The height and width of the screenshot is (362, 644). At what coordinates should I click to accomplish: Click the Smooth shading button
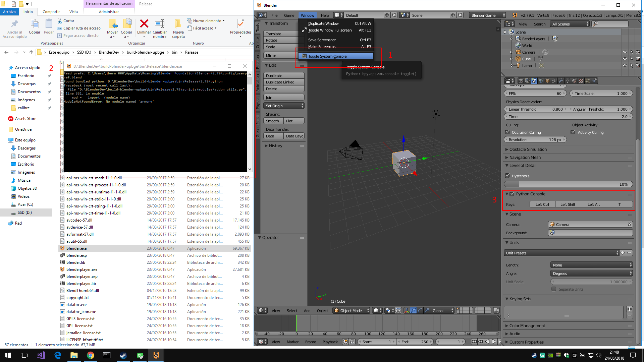point(273,121)
